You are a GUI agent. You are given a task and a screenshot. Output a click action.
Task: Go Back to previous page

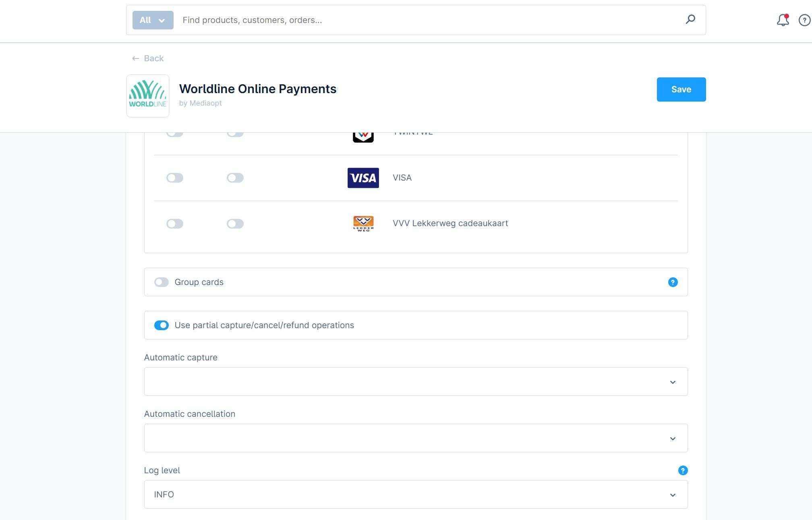[x=148, y=58]
